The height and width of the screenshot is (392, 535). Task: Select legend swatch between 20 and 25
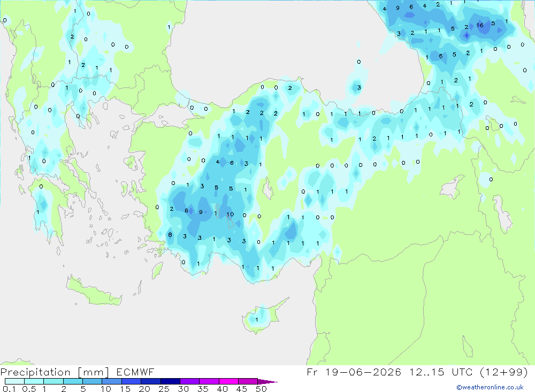click(151, 381)
